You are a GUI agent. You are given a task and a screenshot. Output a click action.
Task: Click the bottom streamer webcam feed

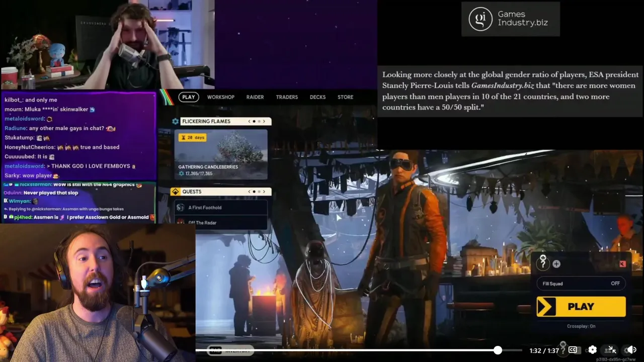[x=98, y=293]
